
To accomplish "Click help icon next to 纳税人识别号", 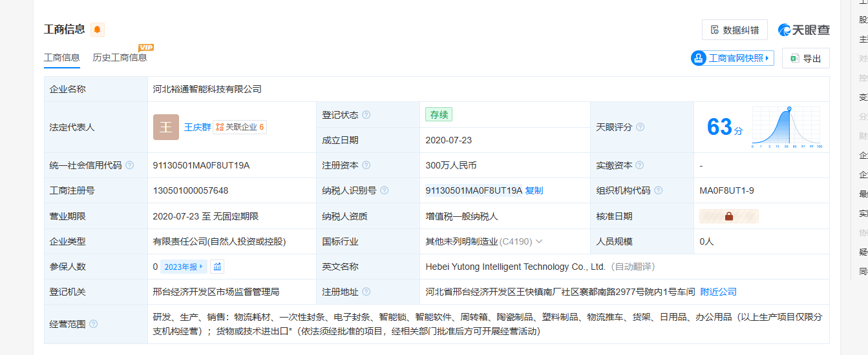I will pyautogui.click(x=385, y=190).
